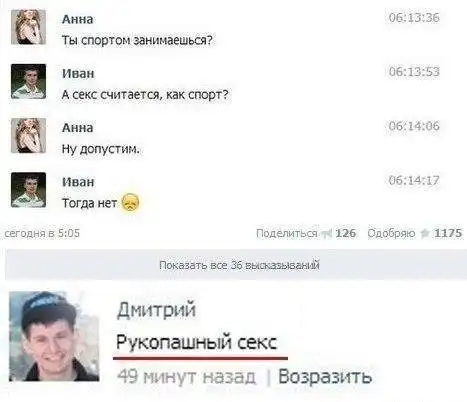Open Дмитрий's profile photo
This screenshot has width=467, height=402.
(54, 336)
